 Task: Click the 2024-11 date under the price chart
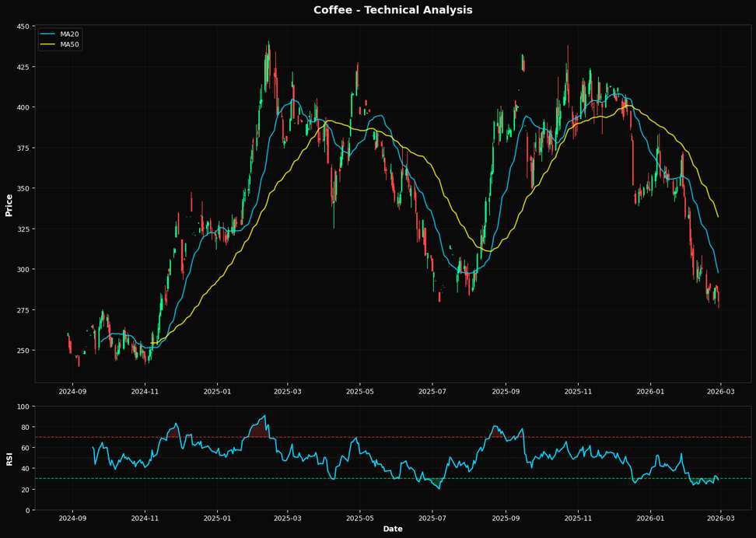coord(145,391)
